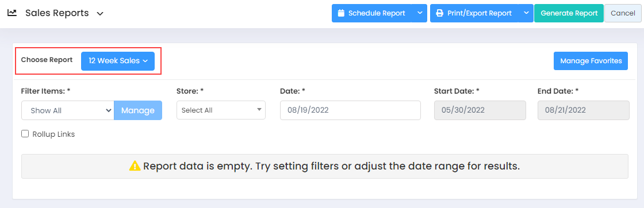Click the Start Date field 05/30/2022
The height and width of the screenshot is (208, 644).
[x=480, y=110]
